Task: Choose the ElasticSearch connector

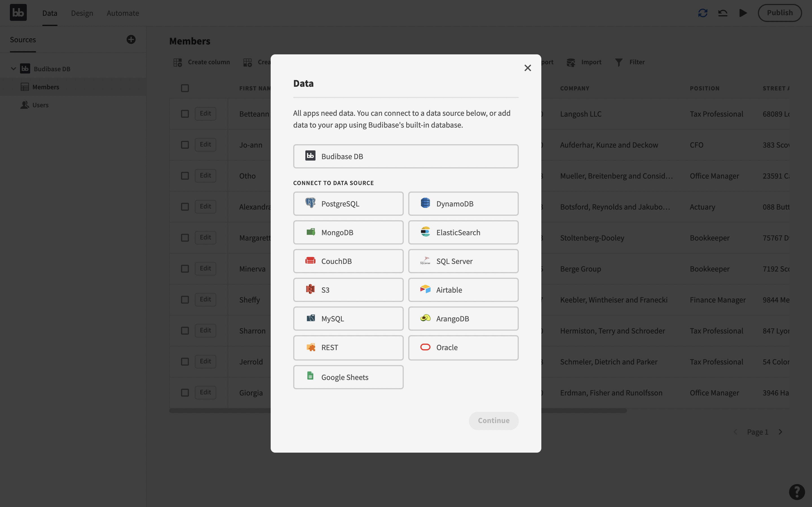Action: click(x=463, y=232)
